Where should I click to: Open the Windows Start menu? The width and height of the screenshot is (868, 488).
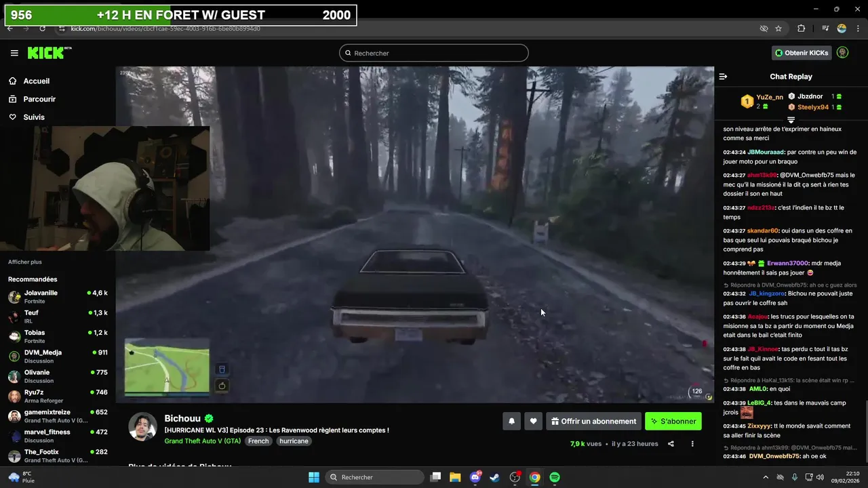314,477
